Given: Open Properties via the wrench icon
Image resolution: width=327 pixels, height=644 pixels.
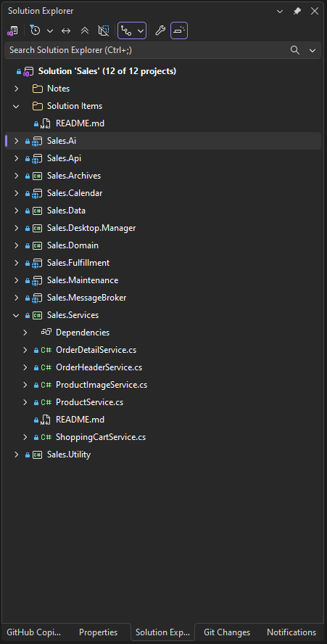Looking at the screenshot, I should pyautogui.click(x=160, y=30).
